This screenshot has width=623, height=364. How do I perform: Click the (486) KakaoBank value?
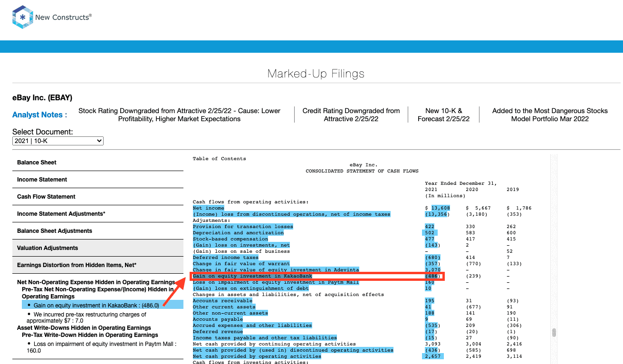[x=432, y=276]
